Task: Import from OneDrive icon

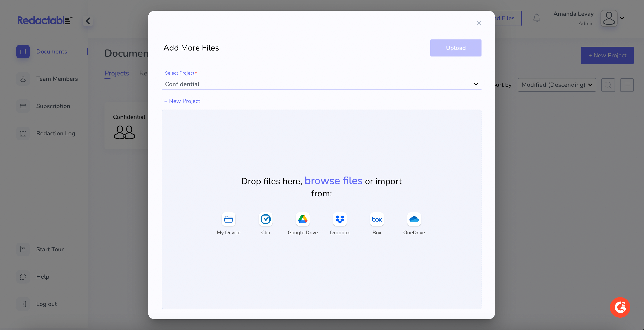Action: pos(414,219)
